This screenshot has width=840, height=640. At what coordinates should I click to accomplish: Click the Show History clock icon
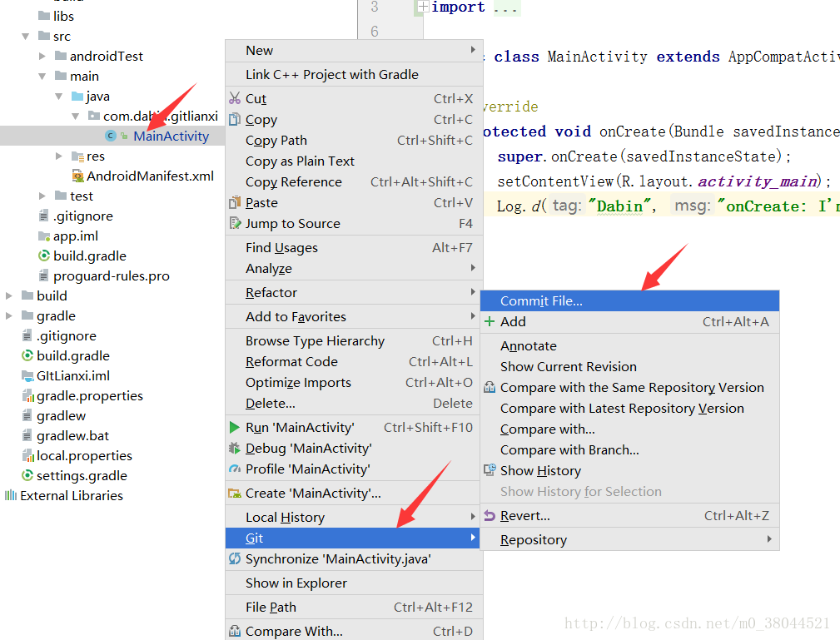click(490, 469)
